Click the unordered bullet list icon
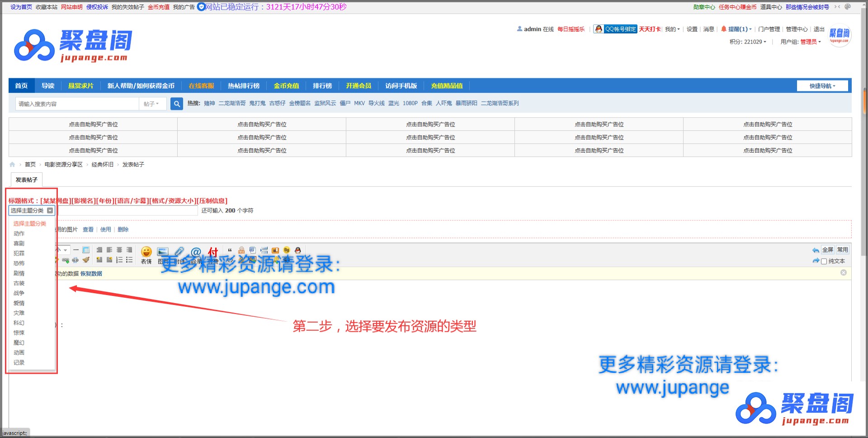868x438 pixels. pyautogui.click(x=129, y=260)
